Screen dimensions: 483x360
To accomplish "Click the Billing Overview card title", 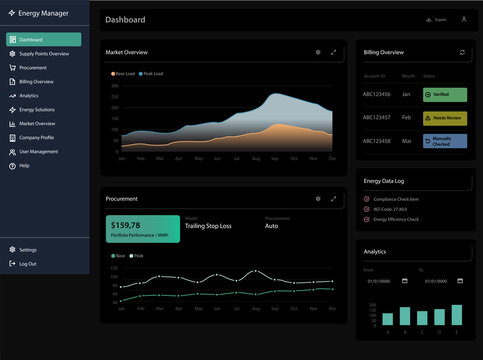I will click(384, 52).
